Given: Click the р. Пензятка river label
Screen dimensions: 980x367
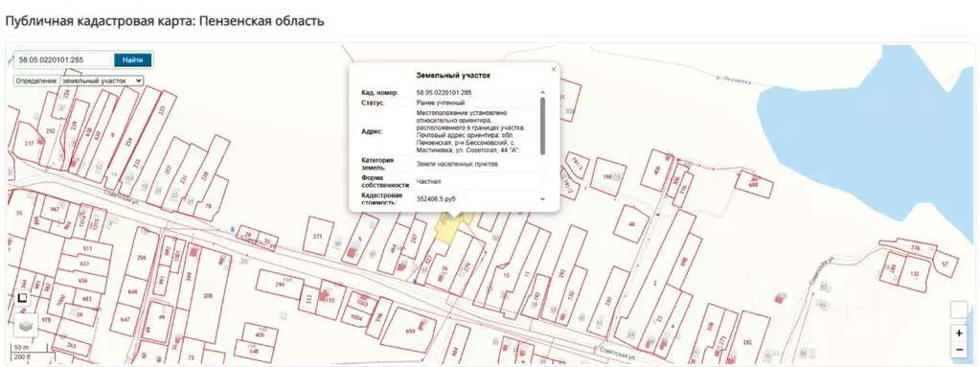Looking at the screenshot, I should [x=734, y=80].
